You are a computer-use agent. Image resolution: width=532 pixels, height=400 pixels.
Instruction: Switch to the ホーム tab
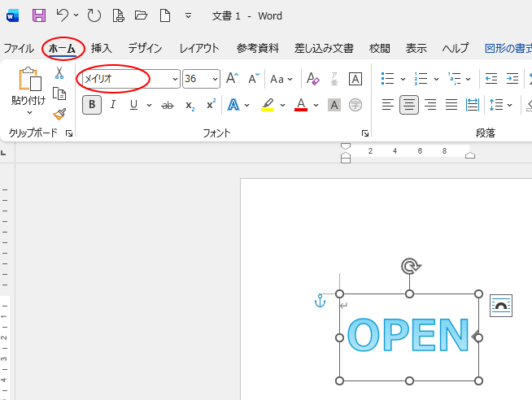click(x=62, y=49)
